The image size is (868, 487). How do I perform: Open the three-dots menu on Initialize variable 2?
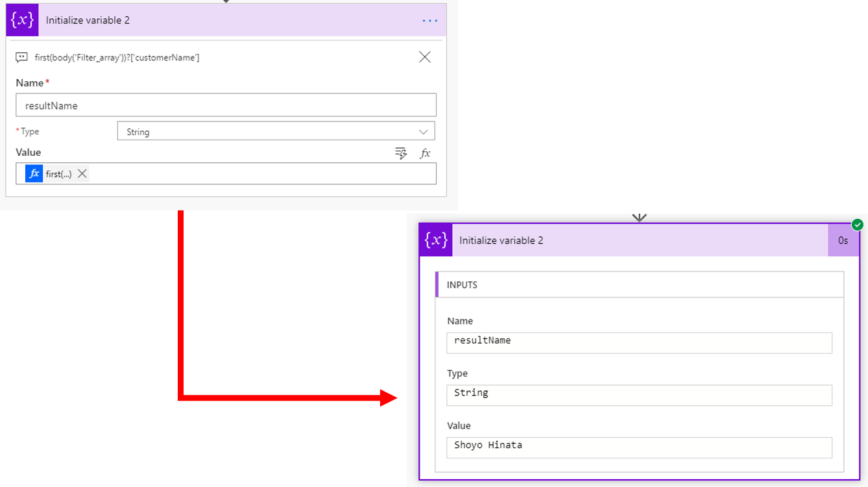click(429, 21)
